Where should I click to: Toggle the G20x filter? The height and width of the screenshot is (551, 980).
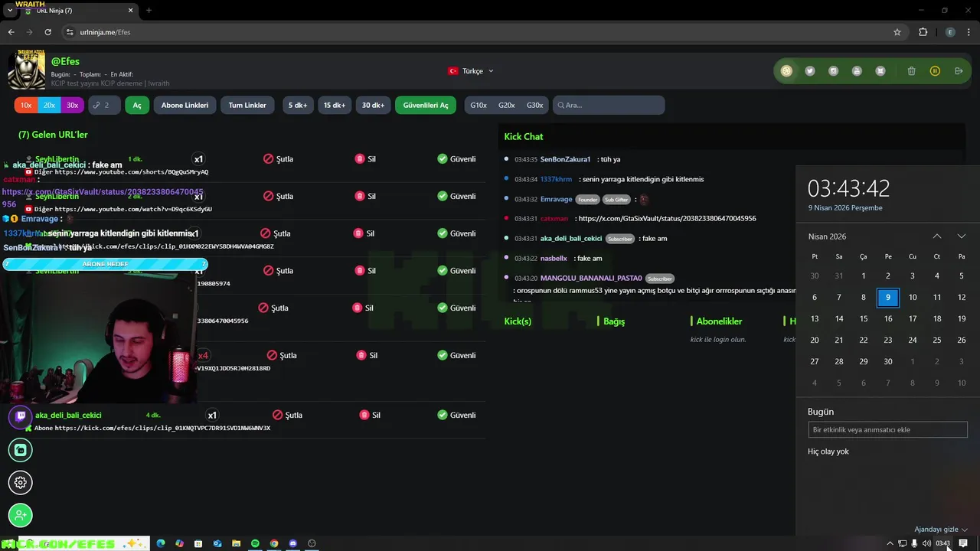click(x=506, y=105)
